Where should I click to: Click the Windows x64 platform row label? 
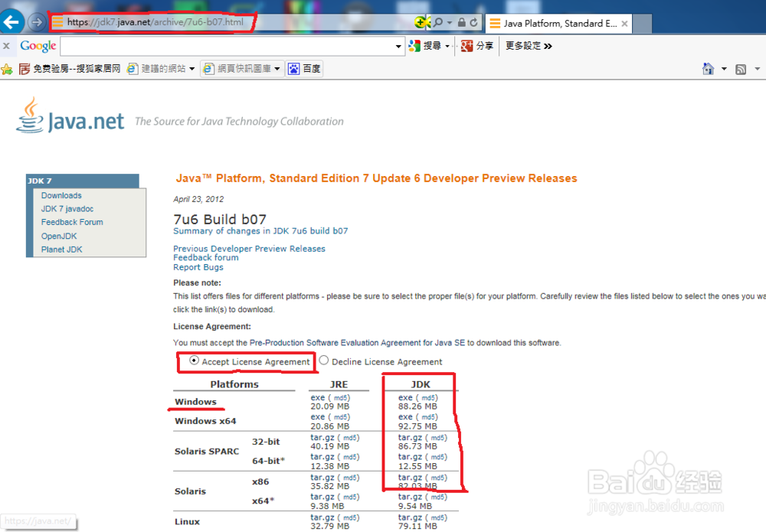pyautogui.click(x=205, y=421)
